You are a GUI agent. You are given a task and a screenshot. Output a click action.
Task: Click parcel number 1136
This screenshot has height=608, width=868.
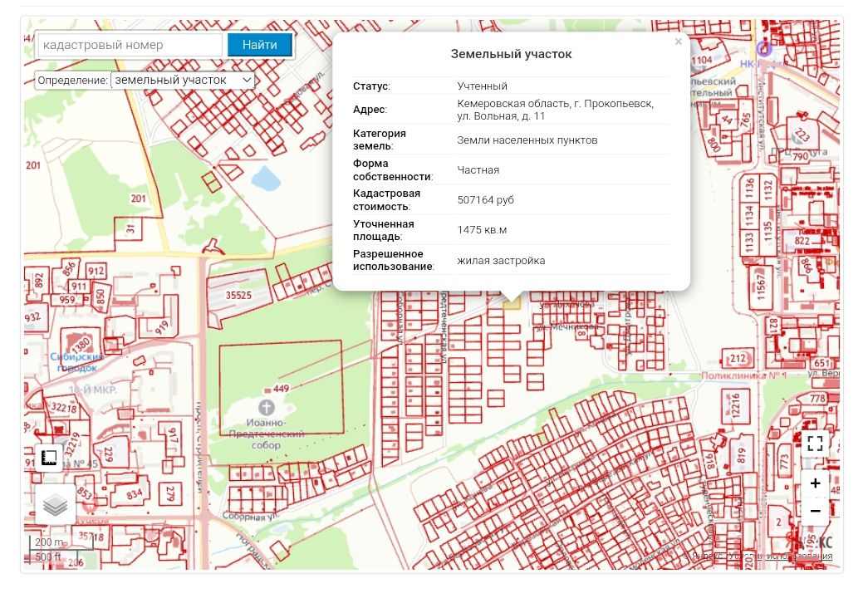pyautogui.click(x=749, y=188)
